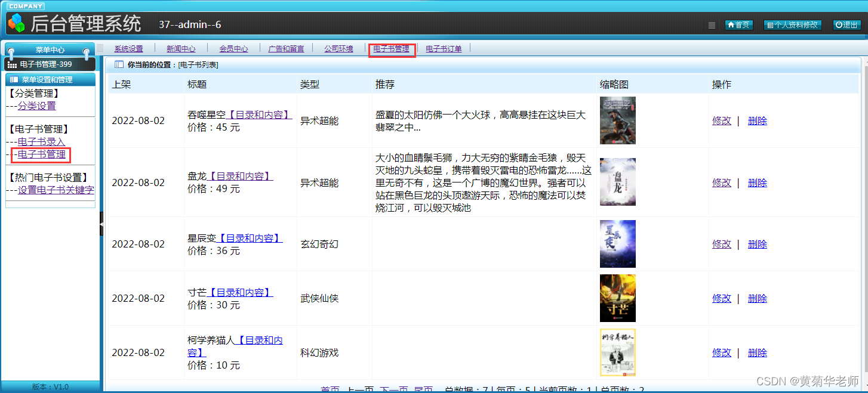The height and width of the screenshot is (393, 868).
Task: Click the 科幻游戏 type cell
Action: coord(319,352)
